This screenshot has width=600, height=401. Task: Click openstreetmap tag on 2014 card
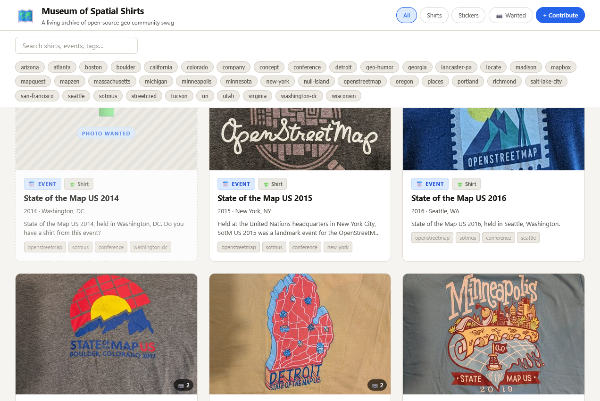coord(45,247)
